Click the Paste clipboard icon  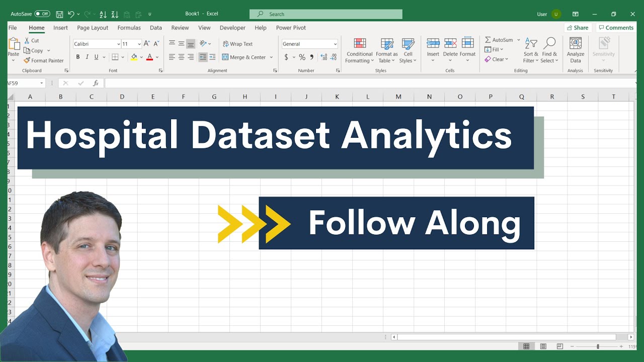[13, 44]
